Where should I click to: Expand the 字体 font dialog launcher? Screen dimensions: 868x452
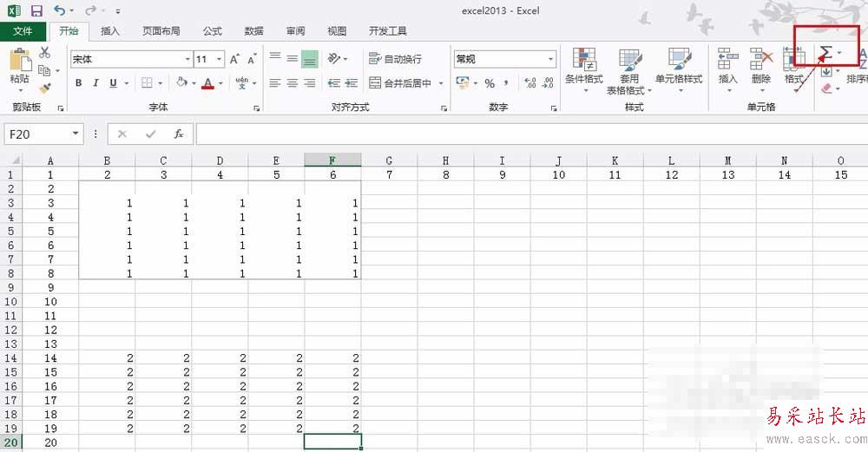(256, 108)
